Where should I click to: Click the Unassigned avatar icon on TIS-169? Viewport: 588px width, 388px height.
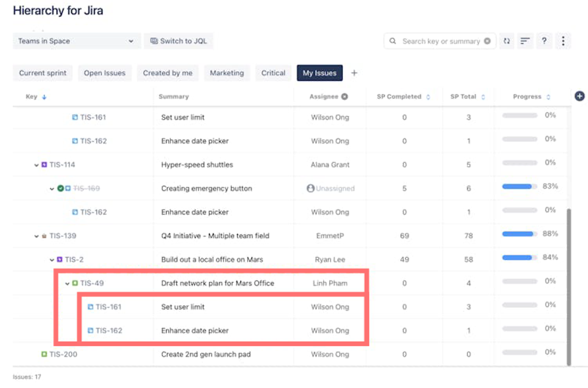310,188
